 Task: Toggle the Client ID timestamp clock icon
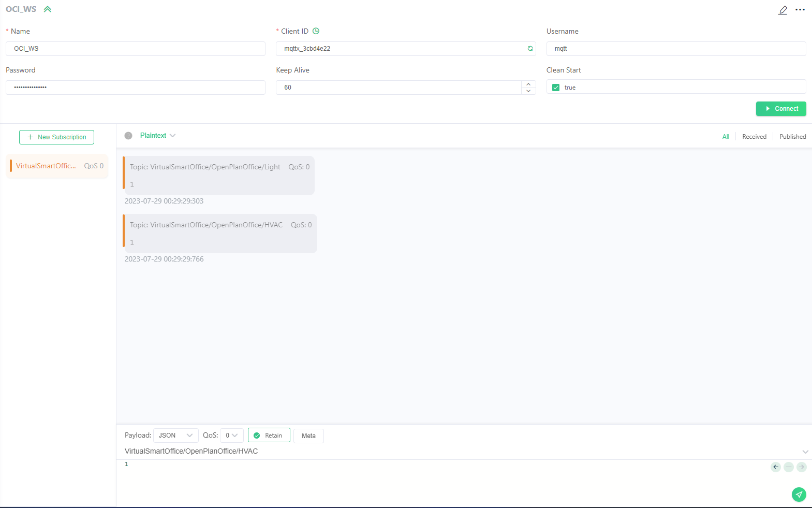[316, 31]
